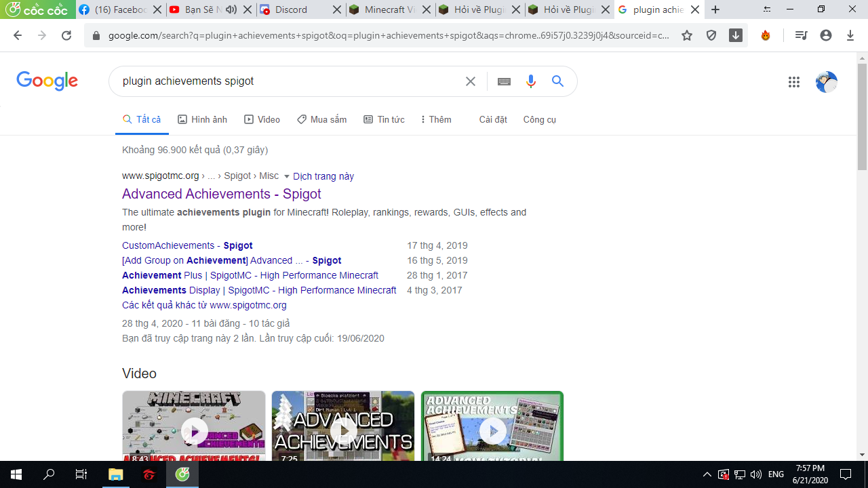Open the network icon in system tray
Screen dimensions: 868x488
(740, 474)
